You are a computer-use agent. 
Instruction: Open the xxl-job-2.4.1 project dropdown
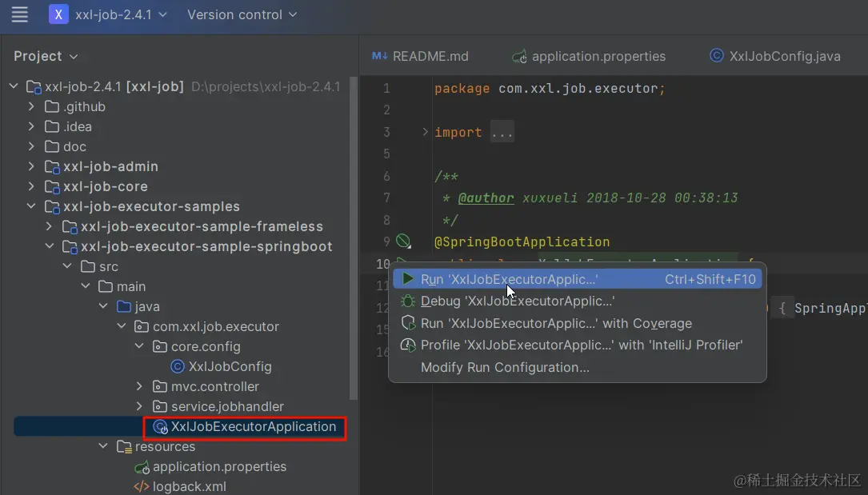click(122, 14)
